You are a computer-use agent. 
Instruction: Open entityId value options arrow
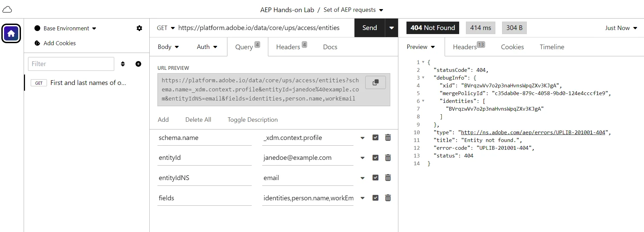click(x=363, y=158)
